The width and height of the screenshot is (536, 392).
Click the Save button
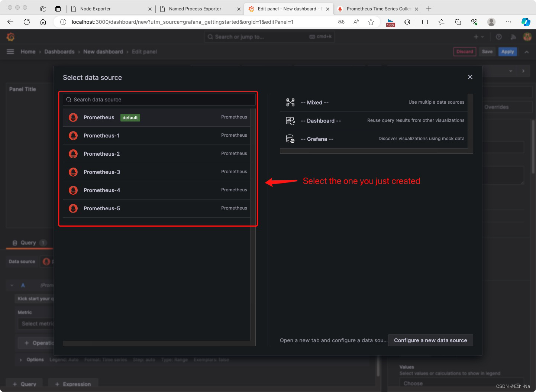point(487,52)
